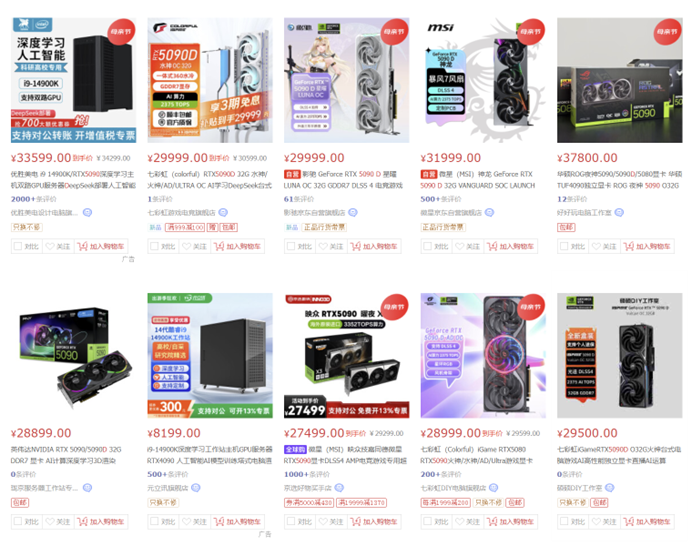This screenshot has height=546, width=692.
Task: Select the compare checkbox on the ¥27499 listing
Action: [291, 521]
